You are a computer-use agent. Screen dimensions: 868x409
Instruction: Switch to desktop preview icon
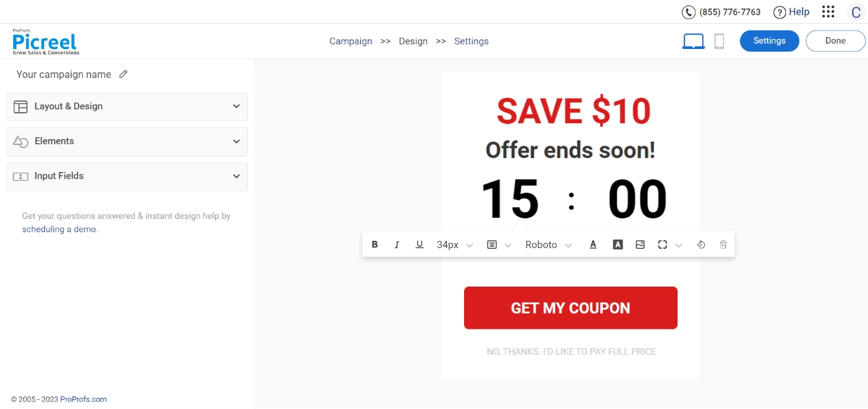[x=693, y=41]
